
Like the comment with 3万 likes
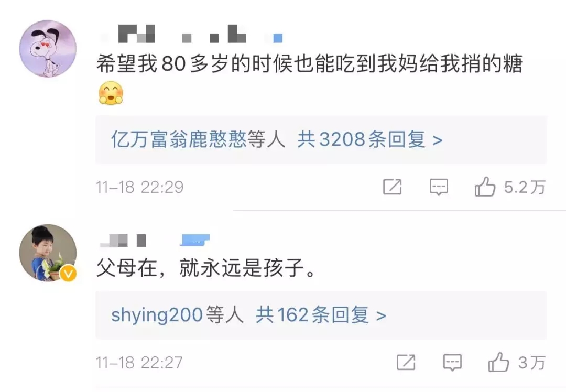(498, 362)
